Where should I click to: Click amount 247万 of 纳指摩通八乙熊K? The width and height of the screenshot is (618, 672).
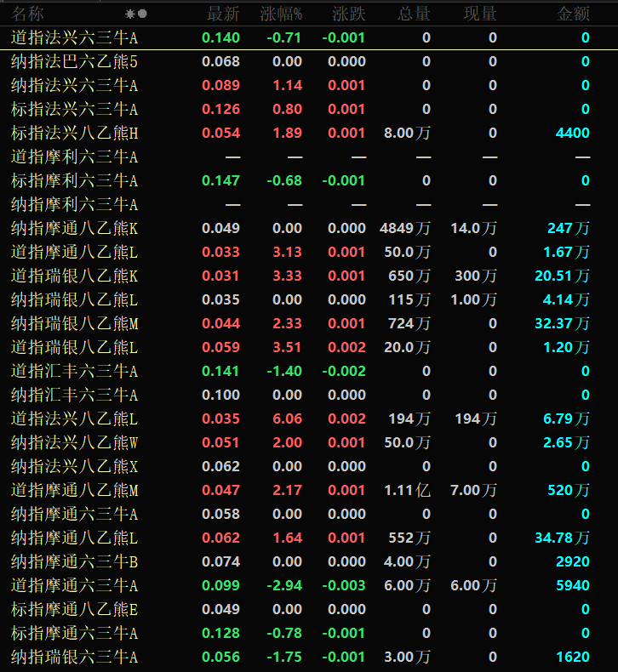(569, 229)
